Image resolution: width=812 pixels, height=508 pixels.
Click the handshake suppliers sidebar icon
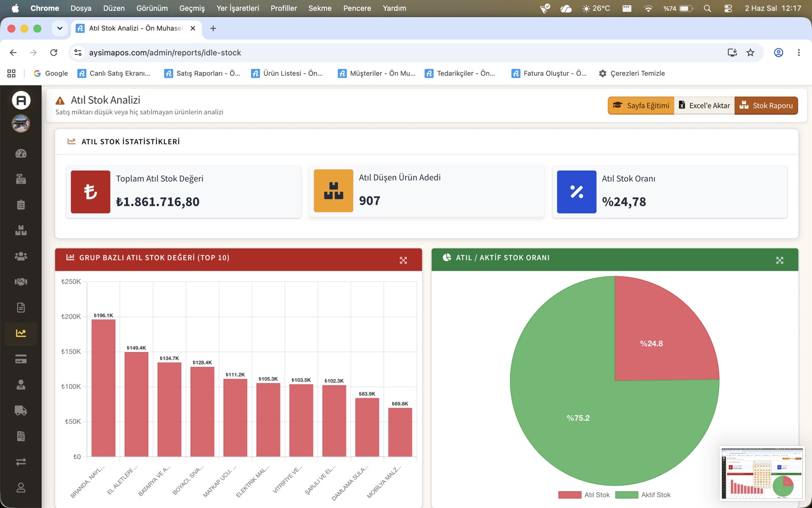click(x=21, y=281)
